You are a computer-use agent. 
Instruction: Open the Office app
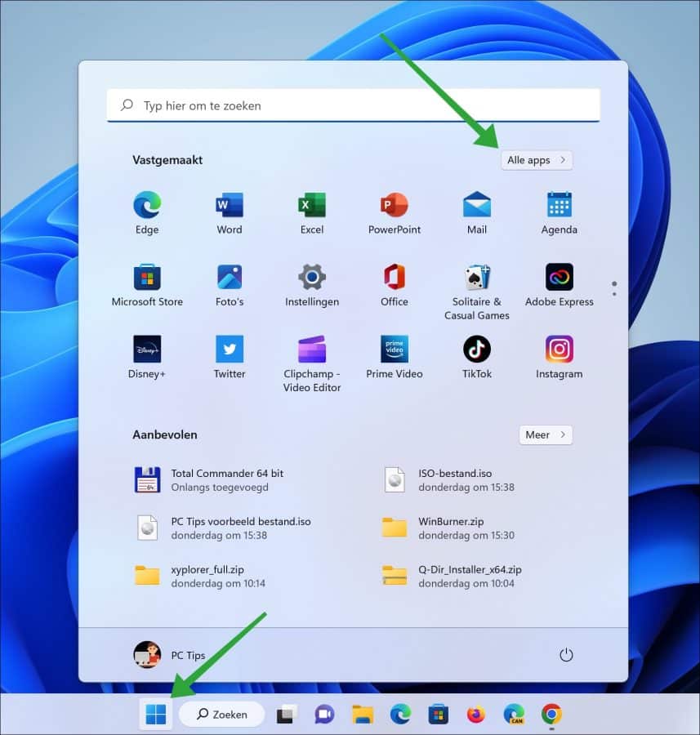(395, 285)
